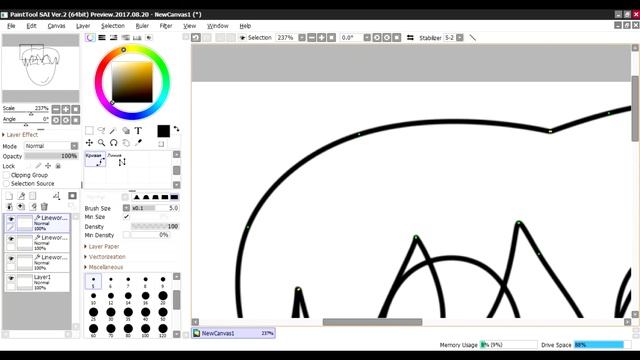The width and height of the screenshot is (640, 360).
Task: Create a new normal layer
Action: [x=9, y=196]
